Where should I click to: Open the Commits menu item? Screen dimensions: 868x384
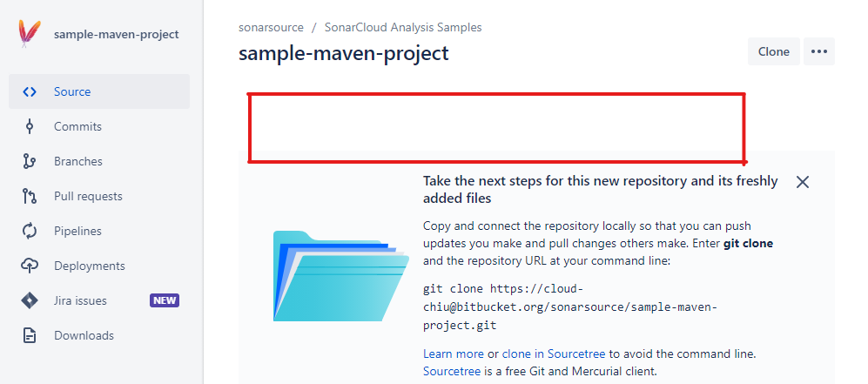pos(77,126)
